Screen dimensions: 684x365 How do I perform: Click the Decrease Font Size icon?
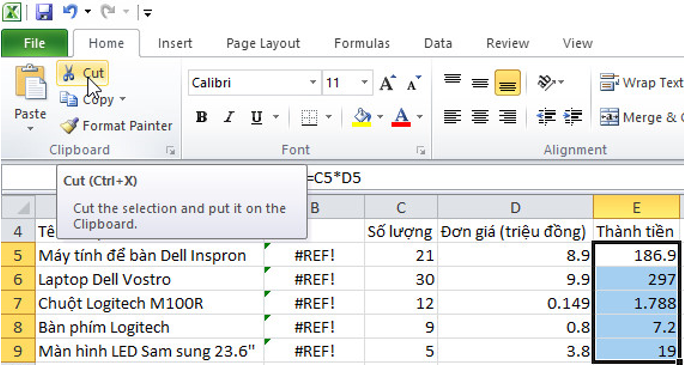[x=414, y=82]
